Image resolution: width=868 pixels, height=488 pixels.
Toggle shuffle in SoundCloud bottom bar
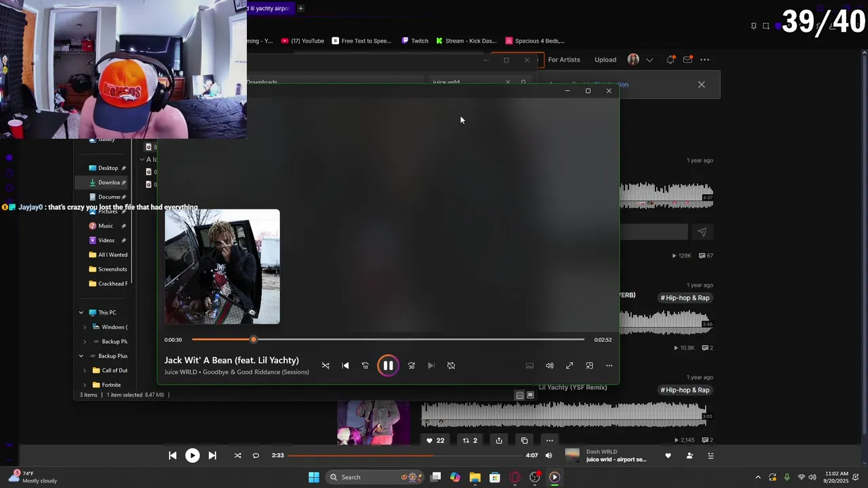pos(237,455)
